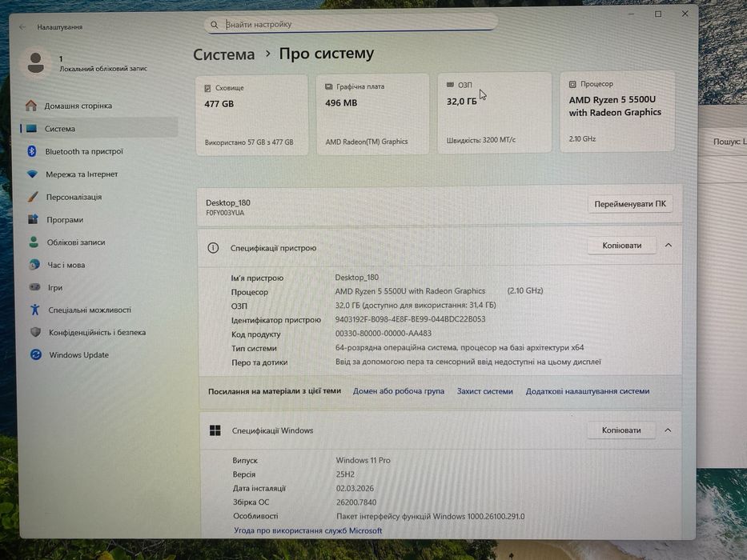Click OS build value 26200.7840
The image size is (747, 560).
coord(356,502)
